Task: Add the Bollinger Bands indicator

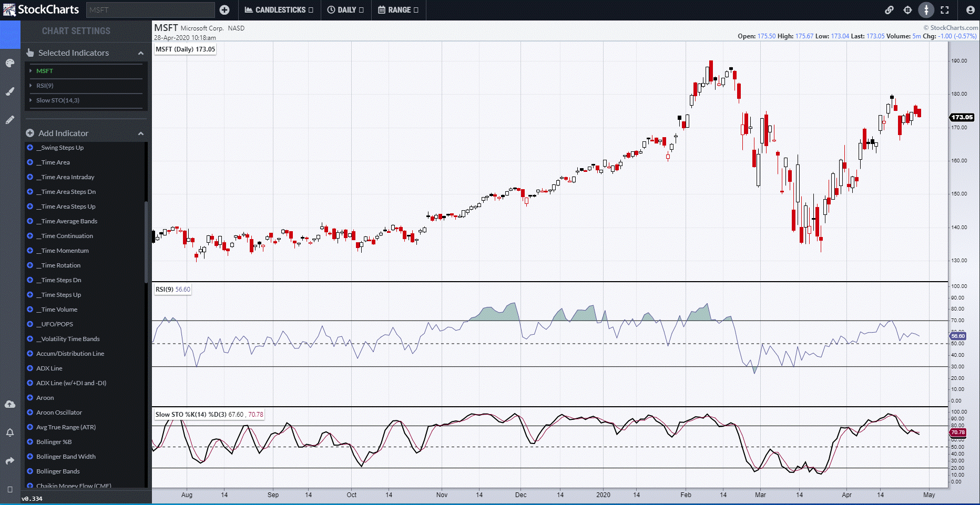Action: [x=58, y=471]
